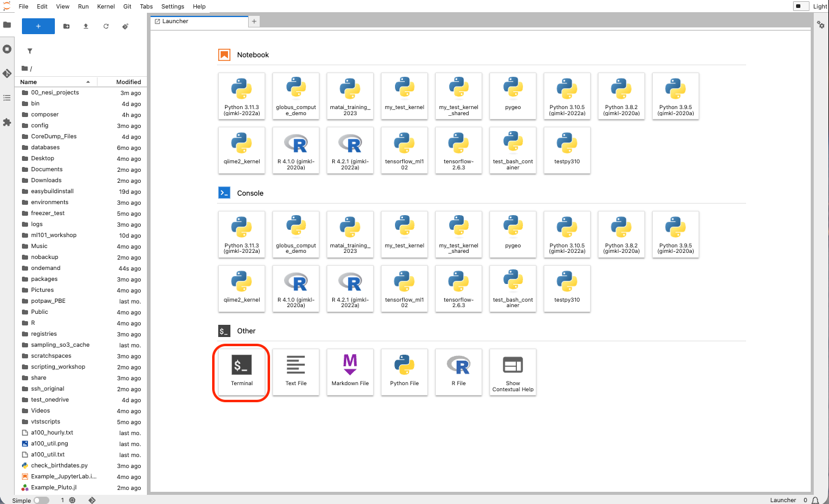This screenshot has height=504, width=829.
Task: Open the Run menu
Action: pyautogui.click(x=84, y=6)
